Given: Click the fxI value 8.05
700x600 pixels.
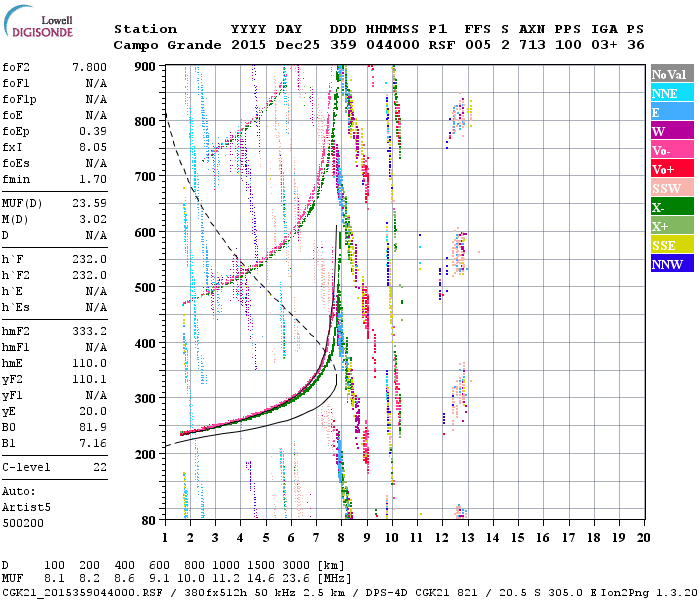Looking at the screenshot, I should tap(93, 147).
